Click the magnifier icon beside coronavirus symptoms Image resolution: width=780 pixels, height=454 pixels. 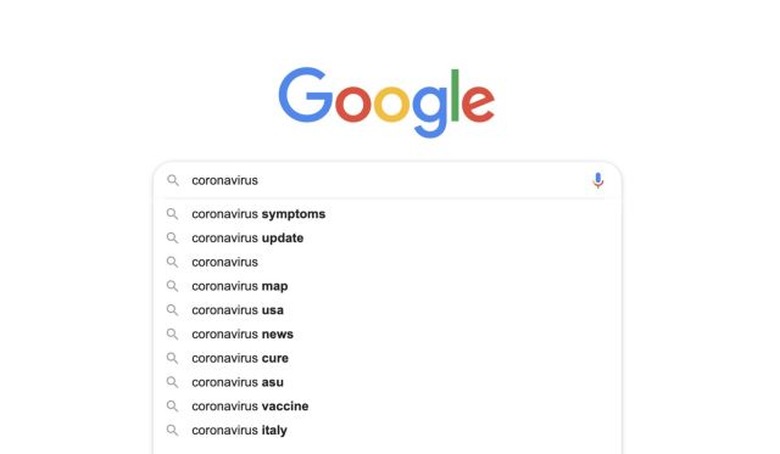(x=173, y=214)
